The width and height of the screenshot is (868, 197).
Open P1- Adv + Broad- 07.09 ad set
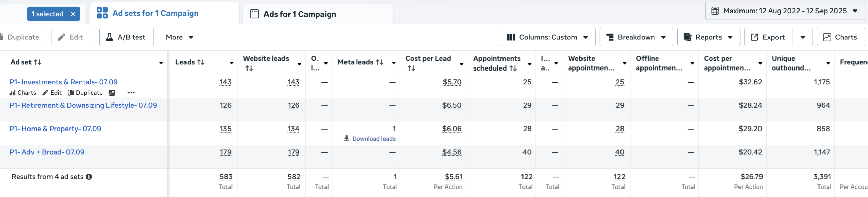click(x=47, y=152)
